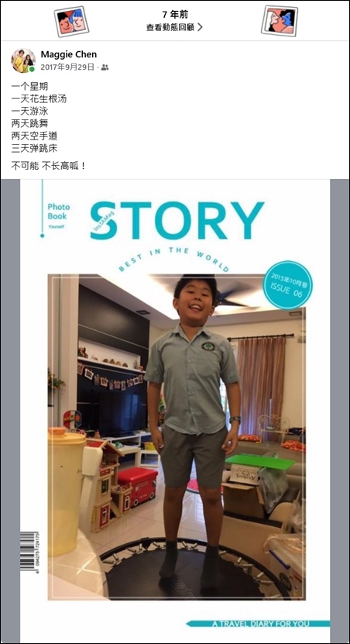This screenshot has width=350, height=644.
Task: Click the BEST IN THE WORLD arc text
Action: 173,259
